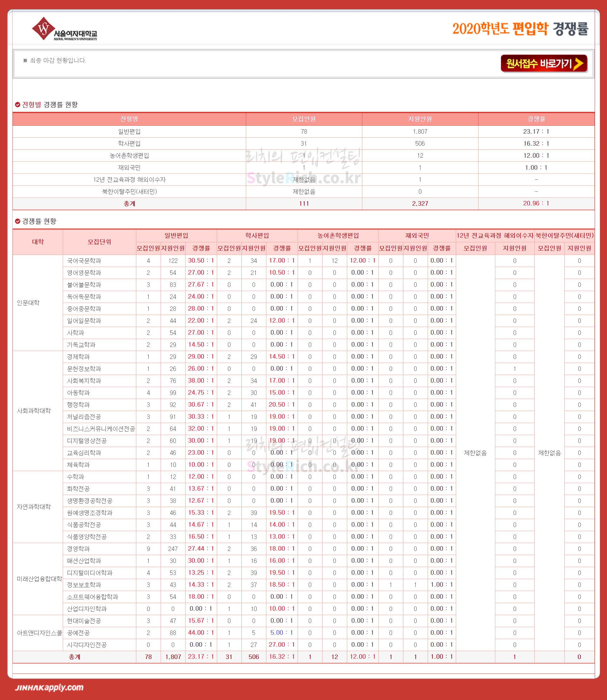Click the 사회과학대학 college cell
The width and height of the screenshot is (607, 700).
[x=34, y=411]
